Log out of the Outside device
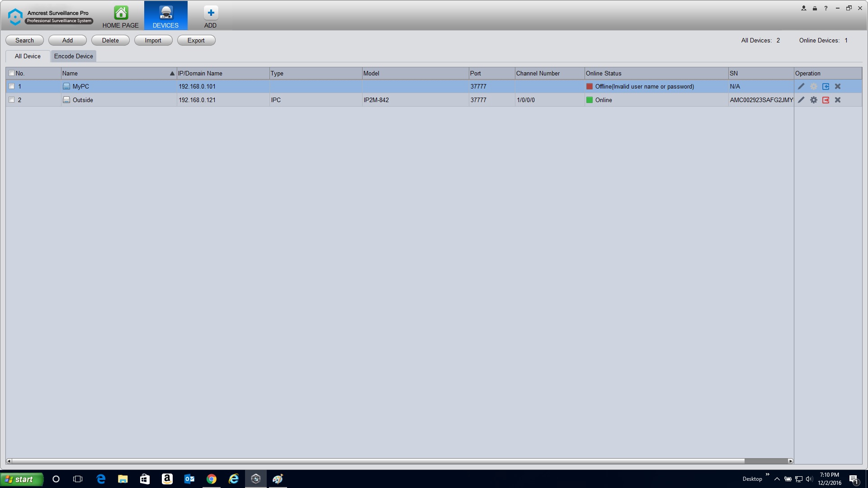The width and height of the screenshot is (868, 488). [x=826, y=100]
